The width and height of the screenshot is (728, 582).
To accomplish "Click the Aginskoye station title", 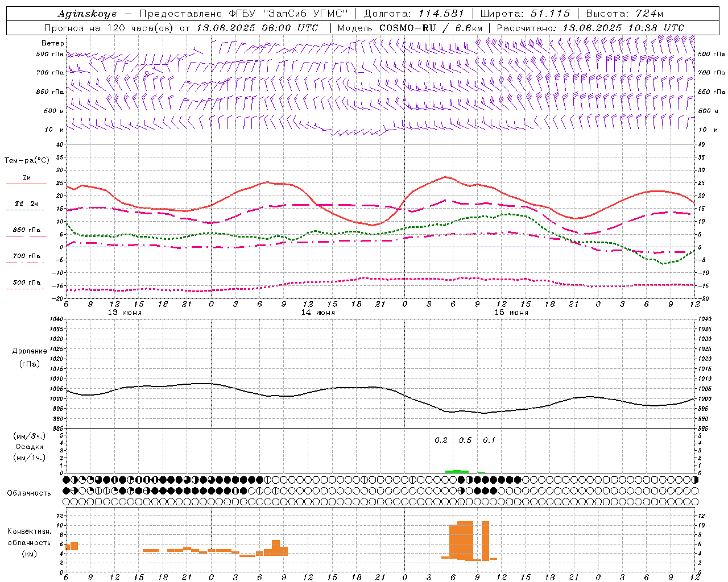I will 87,14.
